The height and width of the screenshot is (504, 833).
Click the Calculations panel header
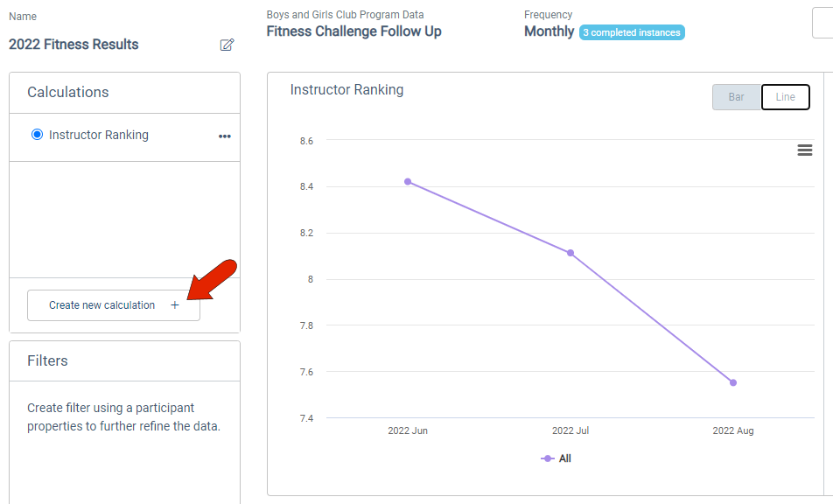point(68,92)
